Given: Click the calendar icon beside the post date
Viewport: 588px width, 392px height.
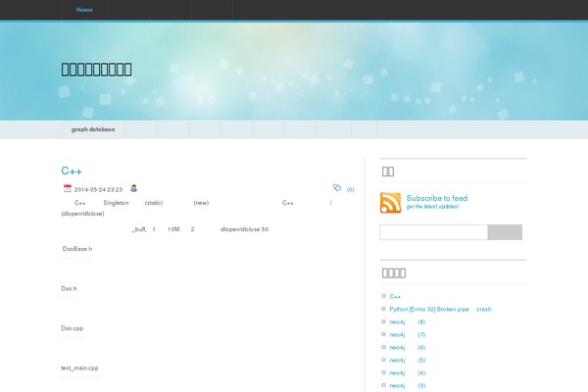Looking at the screenshot, I should [x=68, y=188].
